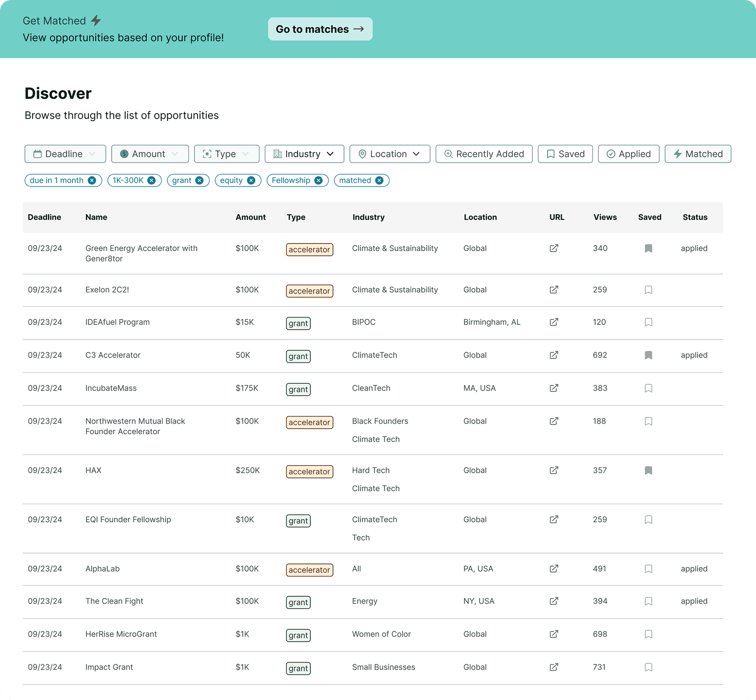Toggle the Matched filter button
Image resolution: width=756 pixels, height=700 pixels.
[698, 154]
